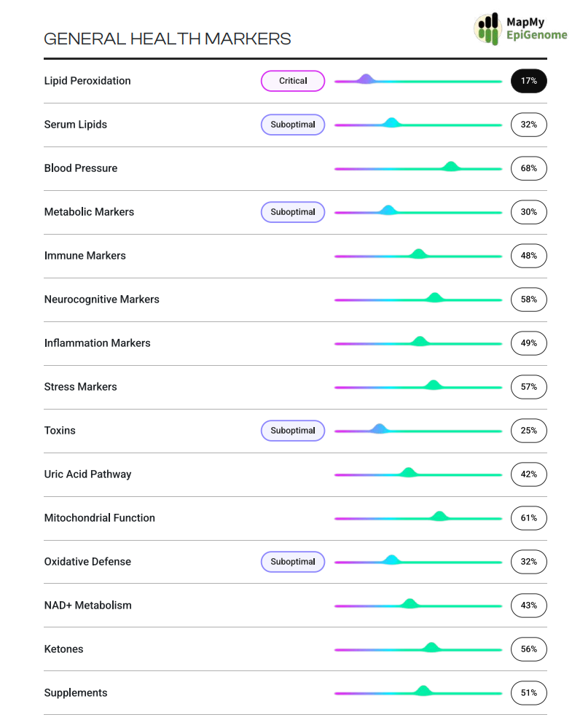This screenshot has width=572, height=728.
Task: Select the Toxins slider handle
Action: coord(379,429)
